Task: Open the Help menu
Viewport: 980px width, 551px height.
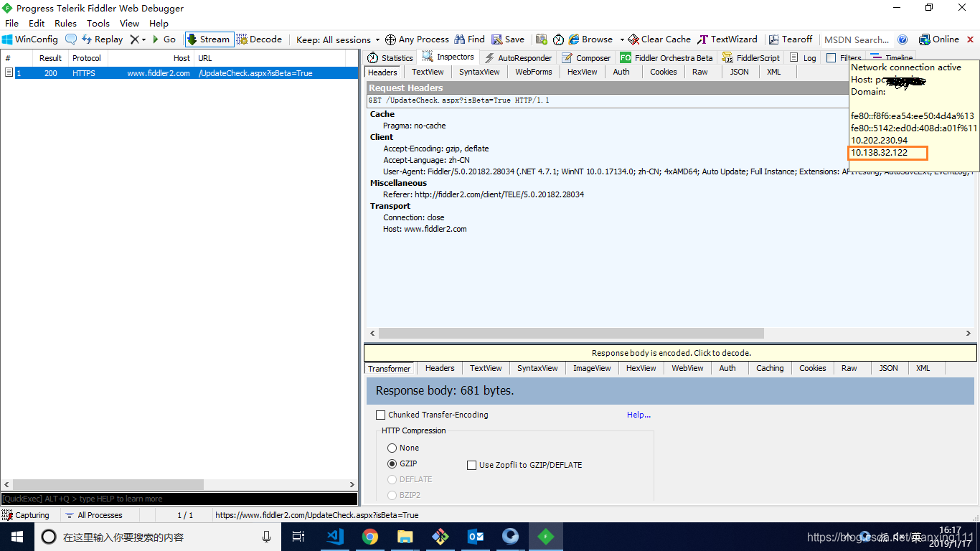Action: coord(159,23)
